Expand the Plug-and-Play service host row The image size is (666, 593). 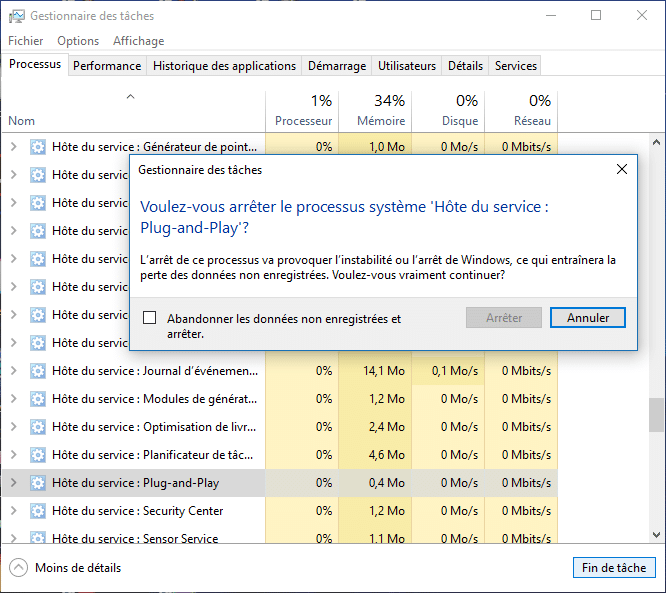pyautogui.click(x=14, y=483)
